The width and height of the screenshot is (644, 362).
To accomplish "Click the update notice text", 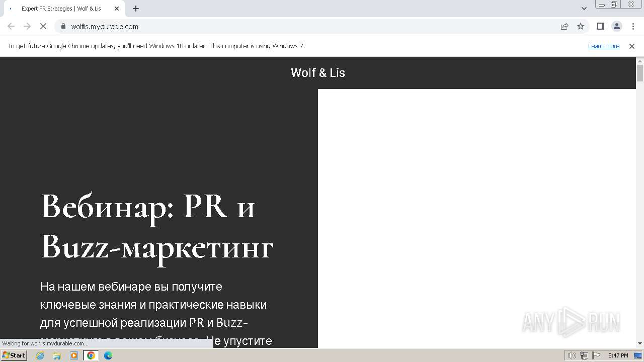I will coord(156,46).
